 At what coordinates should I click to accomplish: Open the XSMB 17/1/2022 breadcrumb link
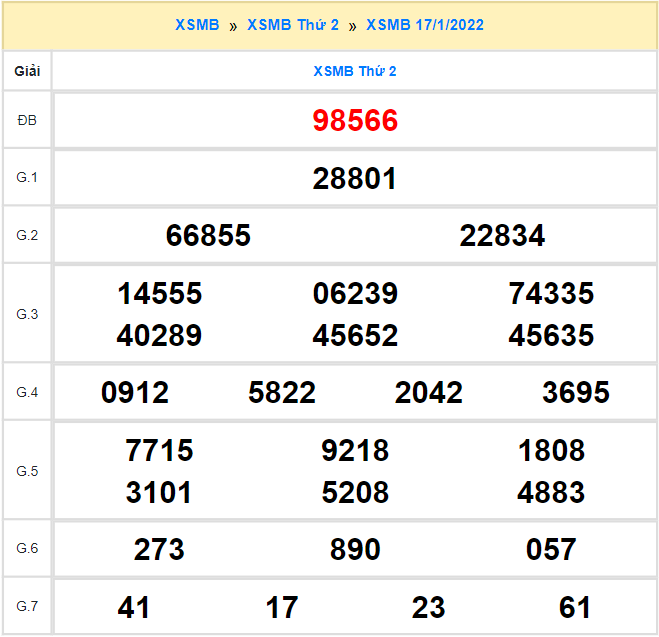(x=425, y=25)
